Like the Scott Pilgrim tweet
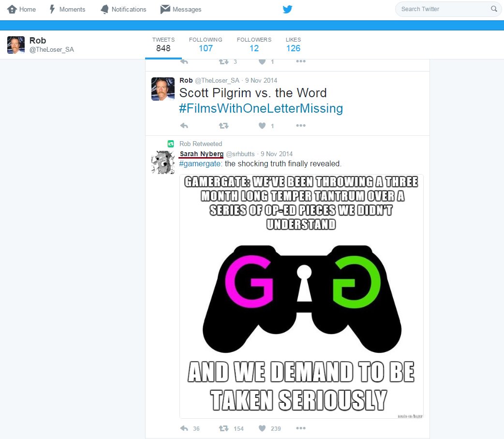Image resolution: width=504 pixels, height=439 pixels. 262,126
